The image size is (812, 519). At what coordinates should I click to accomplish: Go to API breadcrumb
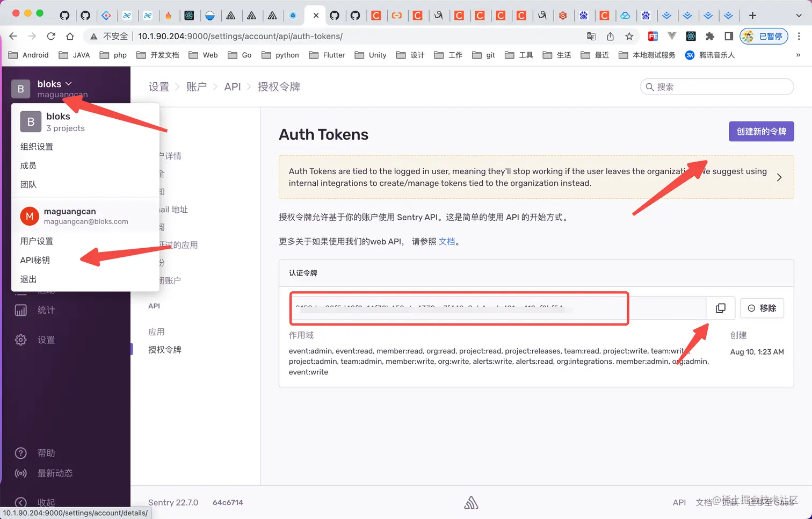[233, 87]
